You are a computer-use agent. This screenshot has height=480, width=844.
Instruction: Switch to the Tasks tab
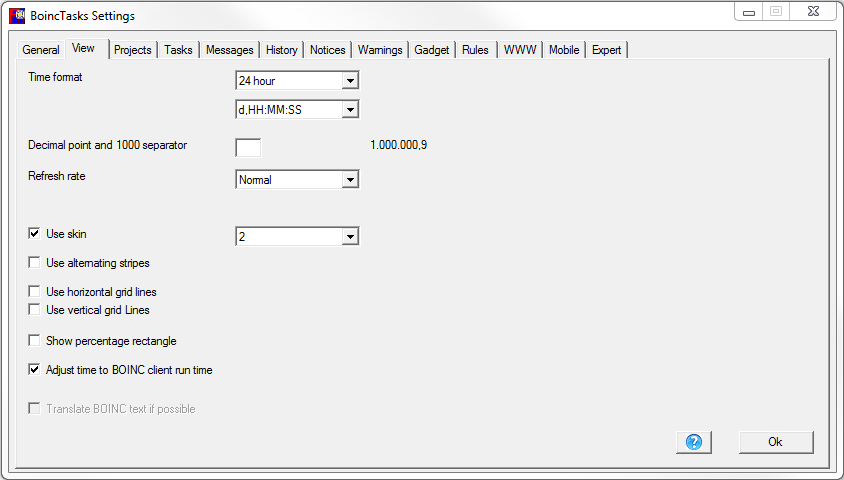pyautogui.click(x=178, y=50)
